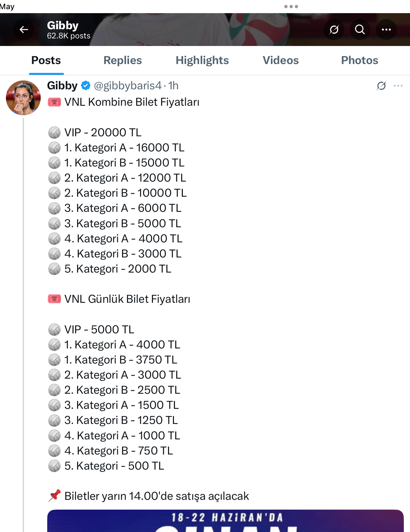Switch to the Replies tab
Screen dimensions: 410x532
tap(123, 60)
